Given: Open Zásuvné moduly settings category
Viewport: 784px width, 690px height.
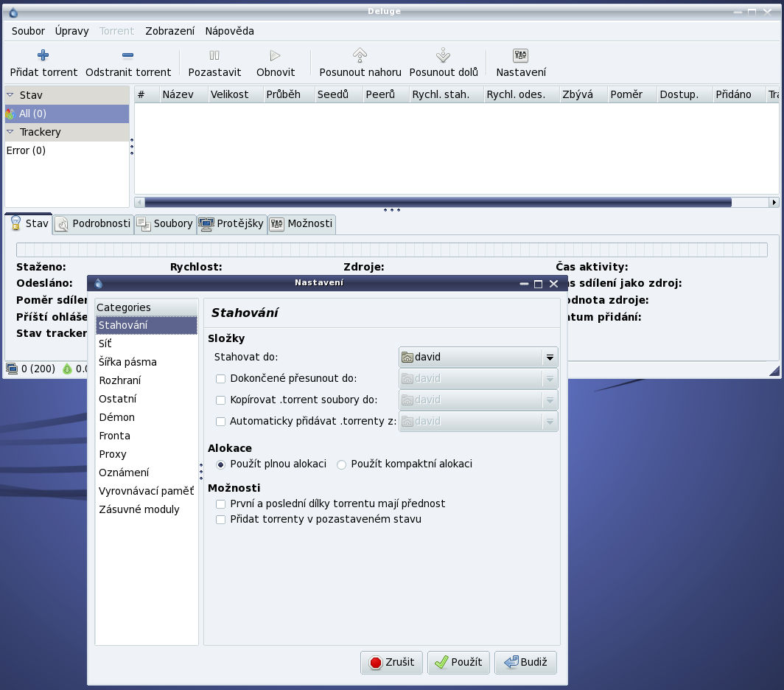Looking at the screenshot, I should tap(147, 510).
